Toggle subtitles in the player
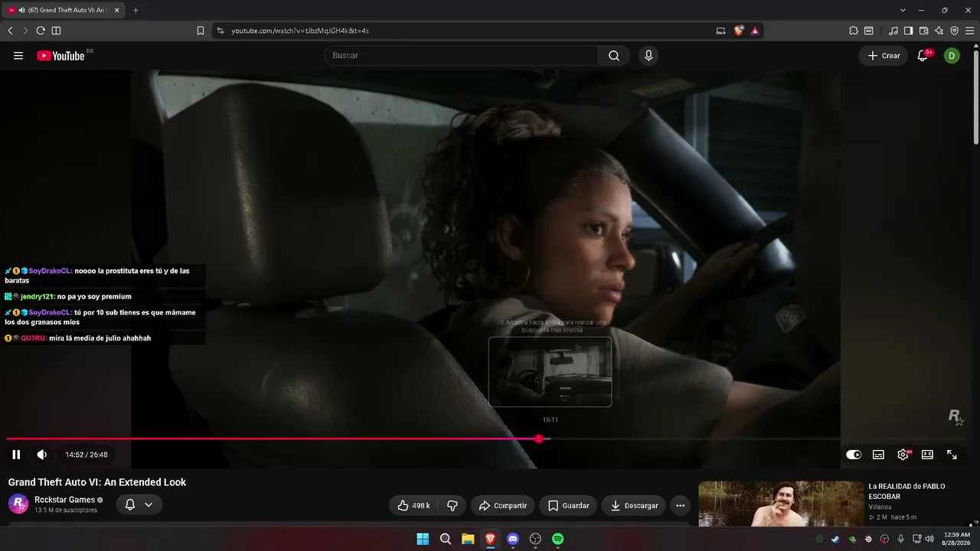This screenshot has height=551, width=980. click(x=878, y=455)
